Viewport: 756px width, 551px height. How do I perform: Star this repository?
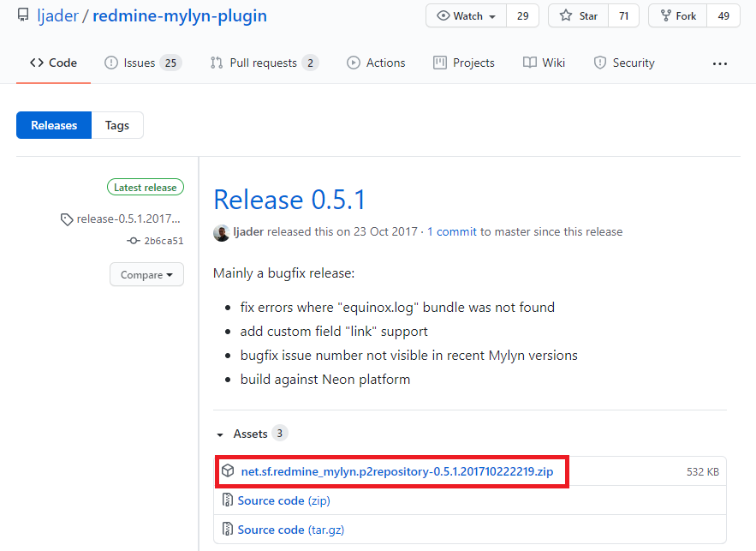pyautogui.click(x=579, y=16)
